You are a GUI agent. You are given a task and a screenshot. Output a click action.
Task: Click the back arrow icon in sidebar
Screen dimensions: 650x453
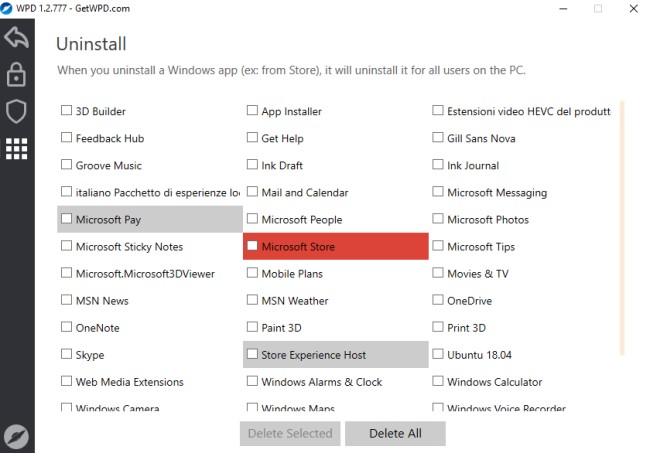point(16,38)
